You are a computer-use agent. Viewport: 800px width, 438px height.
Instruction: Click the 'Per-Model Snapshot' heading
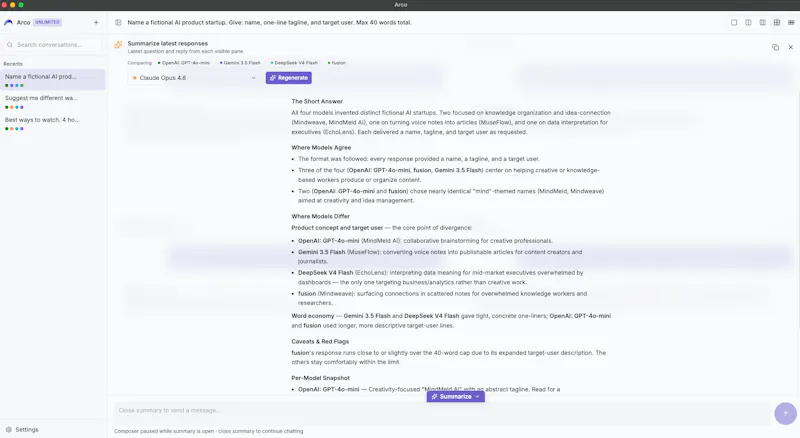pos(320,378)
